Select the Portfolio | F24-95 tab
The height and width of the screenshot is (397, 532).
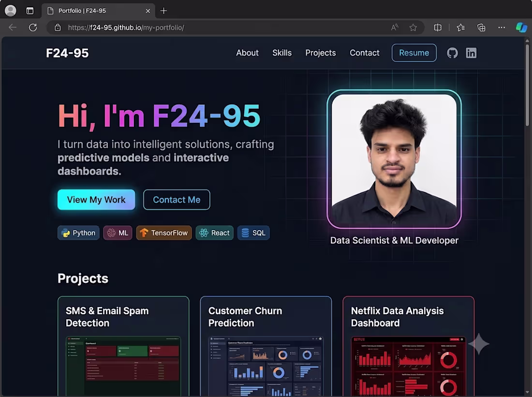[98, 11]
